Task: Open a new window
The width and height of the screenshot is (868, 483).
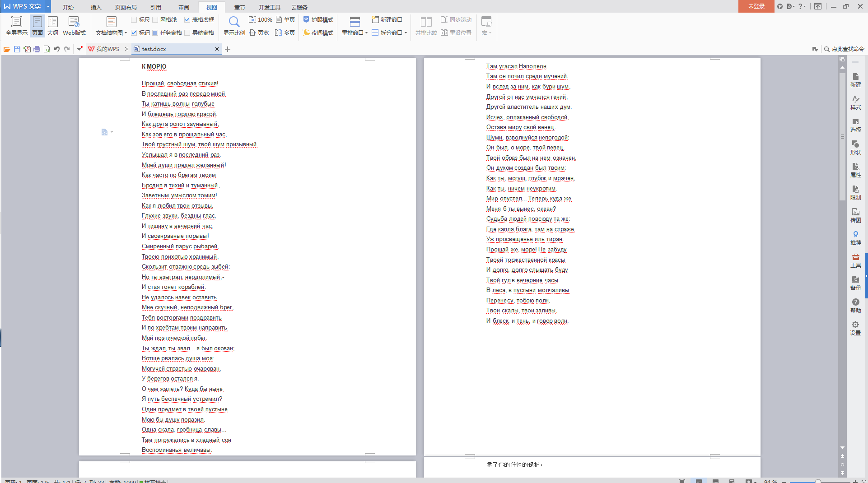Action: [387, 20]
